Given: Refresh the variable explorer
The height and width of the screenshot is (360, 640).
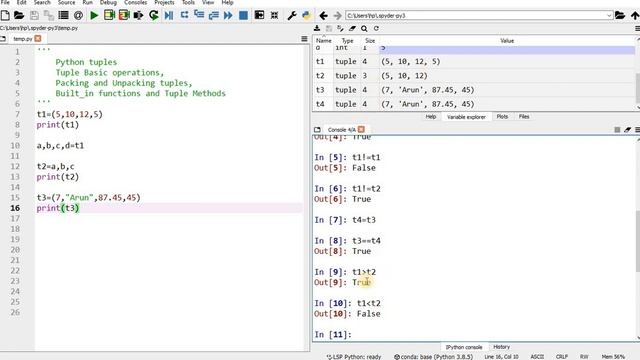Looking at the screenshot, I should (x=376, y=28).
